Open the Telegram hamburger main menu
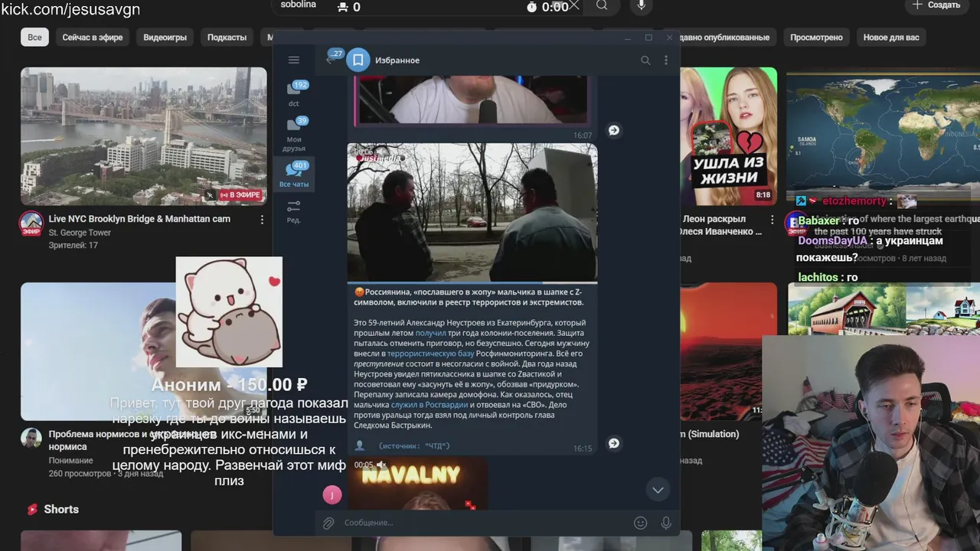The width and height of the screenshot is (980, 551). pyautogui.click(x=293, y=60)
